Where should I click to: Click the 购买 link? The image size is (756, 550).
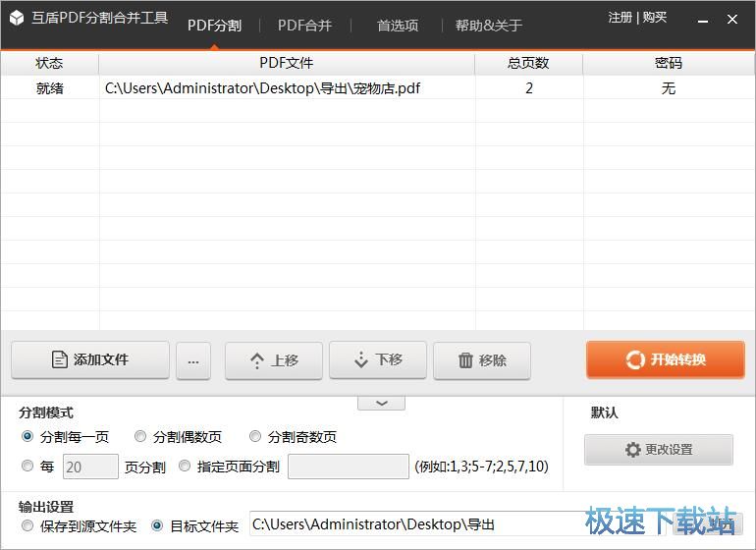click(655, 18)
